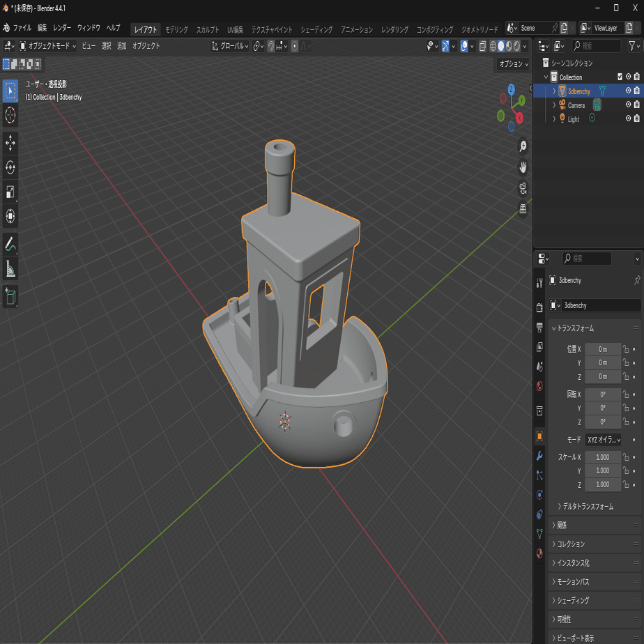Open the XYZ オイラー rotation mode dropdown
Image resolution: width=644 pixels, height=644 pixels.
[603, 440]
